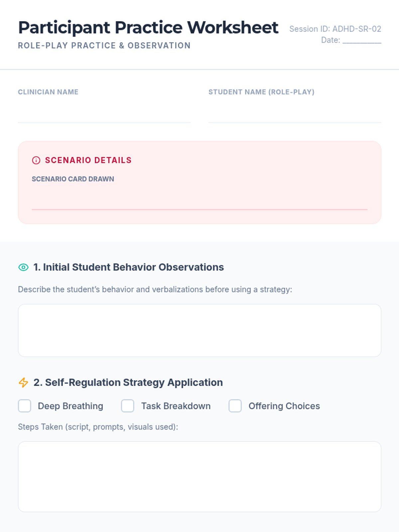Viewport: 399px width, 532px height.
Task: Click the Offering Choices label text
Action: [x=284, y=406]
